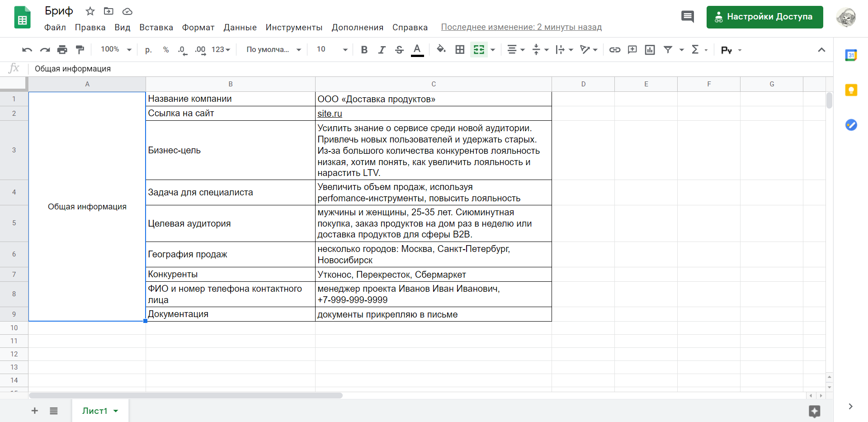
Task: Click the undo arrow icon
Action: (x=27, y=50)
